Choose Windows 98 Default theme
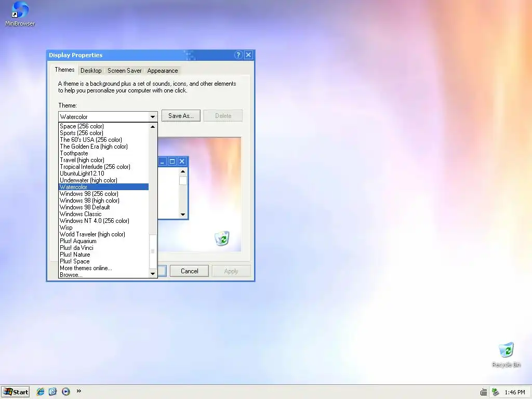Screen dimensions: 532x399 (x=104, y=207)
